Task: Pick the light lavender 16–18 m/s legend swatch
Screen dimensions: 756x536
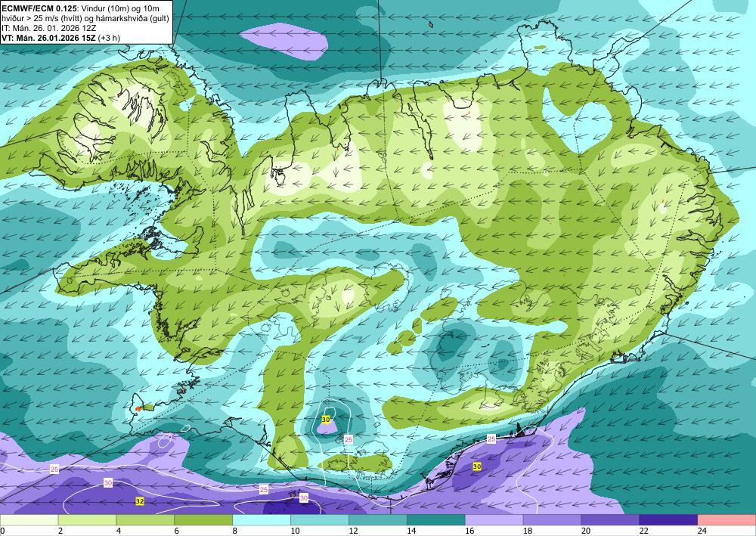Action: click(x=494, y=519)
